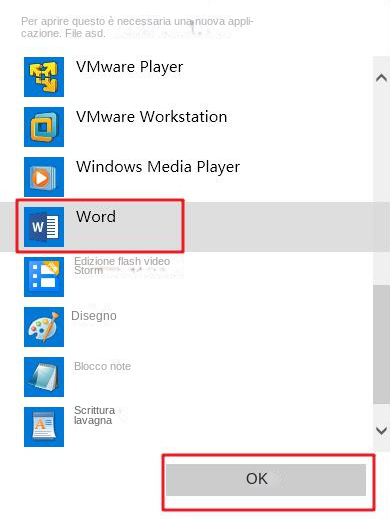Click the Disegno paint palette icon
The width and height of the screenshot is (390, 519).
pyautogui.click(x=44, y=327)
